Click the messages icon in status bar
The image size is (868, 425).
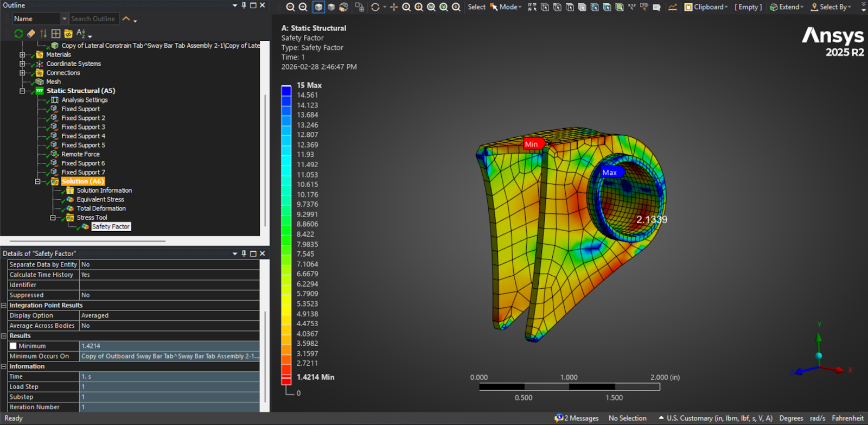tap(559, 418)
